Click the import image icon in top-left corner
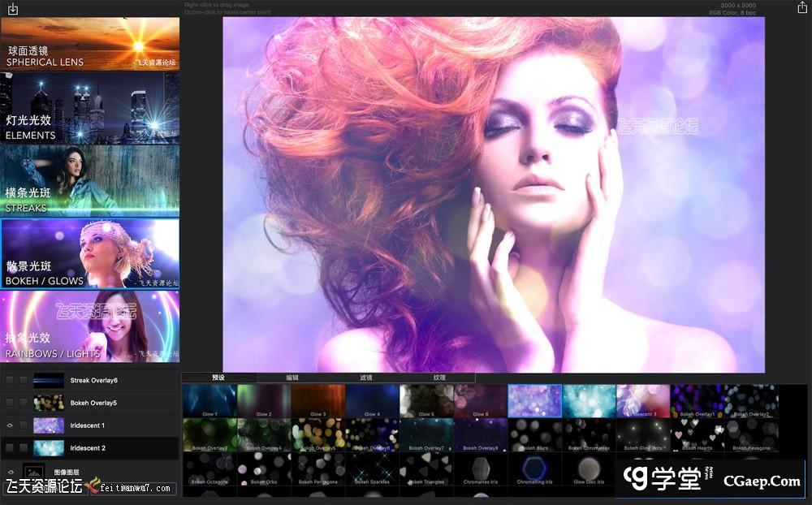 12,9
